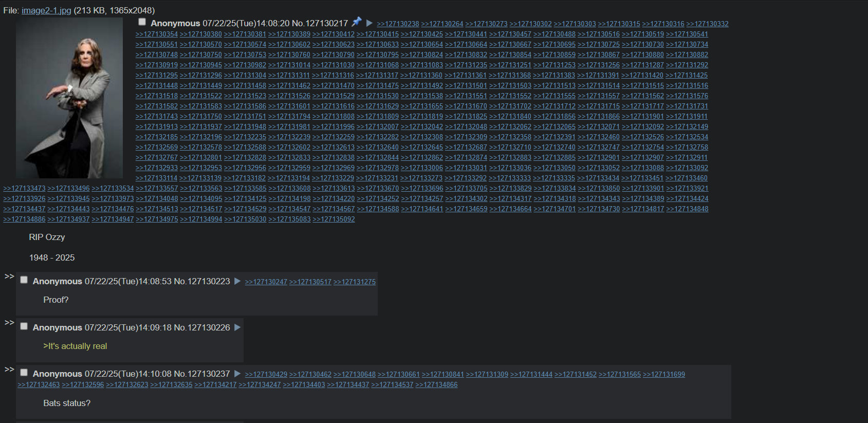The height and width of the screenshot is (423, 868).
Task: Open the post menu arrow of No.127130237
Action: pos(237,374)
